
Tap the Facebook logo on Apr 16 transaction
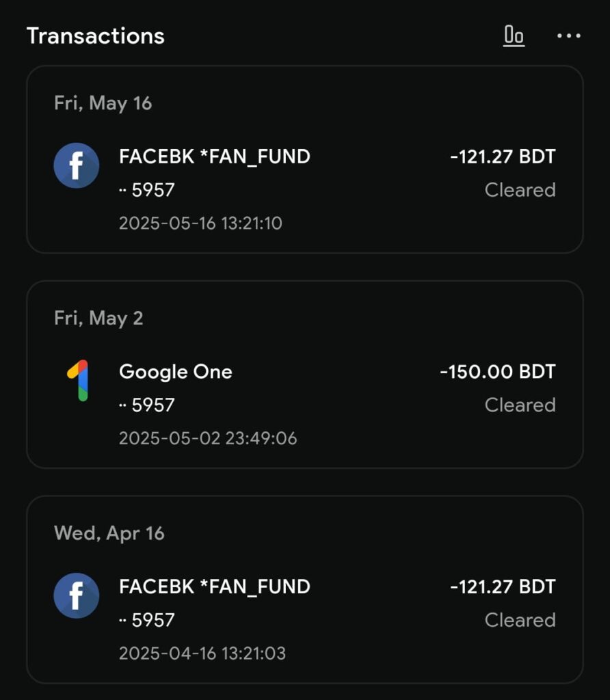77,595
